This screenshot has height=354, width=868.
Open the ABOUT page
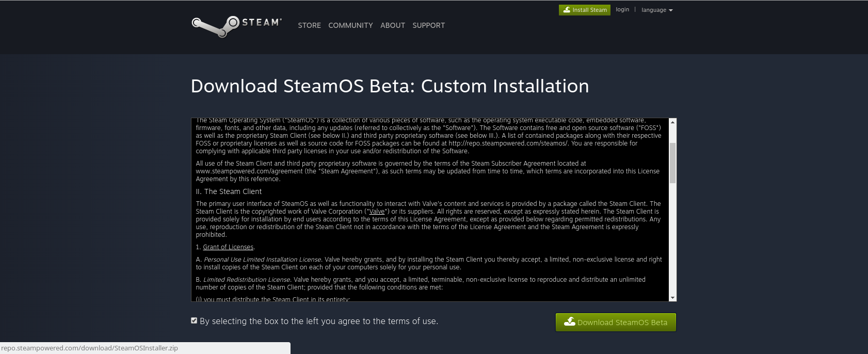(x=393, y=25)
